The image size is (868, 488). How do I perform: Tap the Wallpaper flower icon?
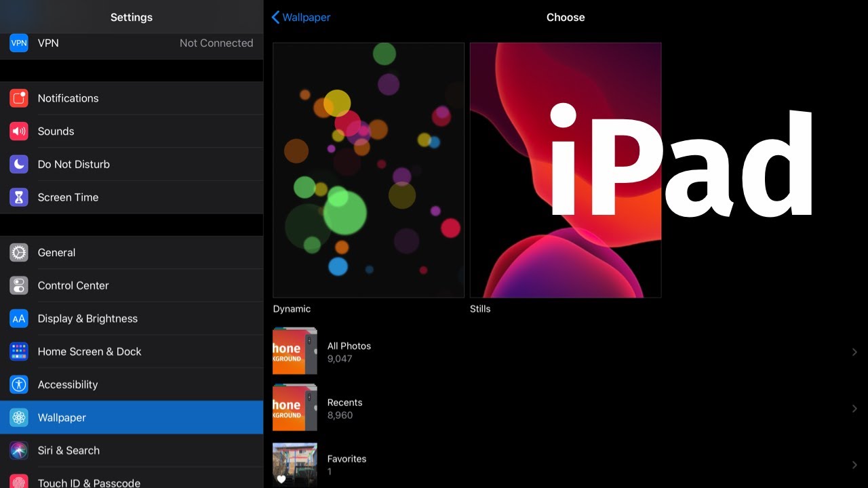pyautogui.click(x=19, y=418)
